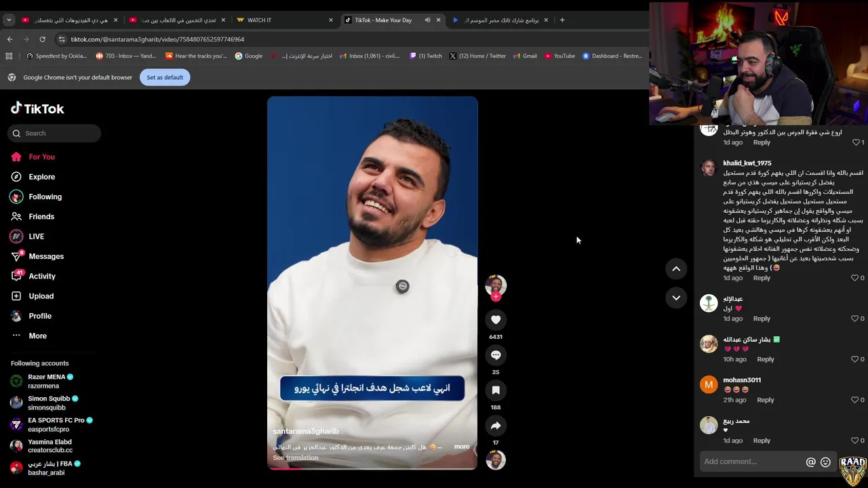Open the TikTok logo home link
This screenshot has height=488, width=868.
pos(37,108)
